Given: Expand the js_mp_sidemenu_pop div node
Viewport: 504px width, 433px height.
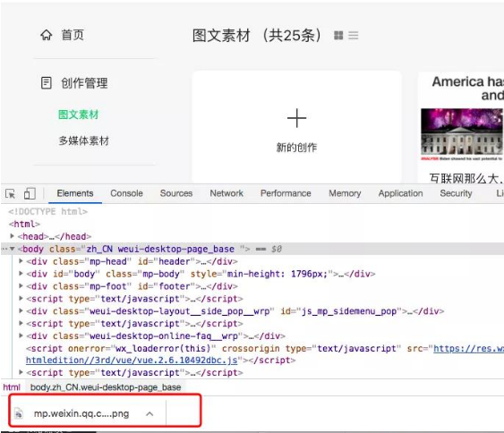Looking at the screenshot, I should click(21, 310).
